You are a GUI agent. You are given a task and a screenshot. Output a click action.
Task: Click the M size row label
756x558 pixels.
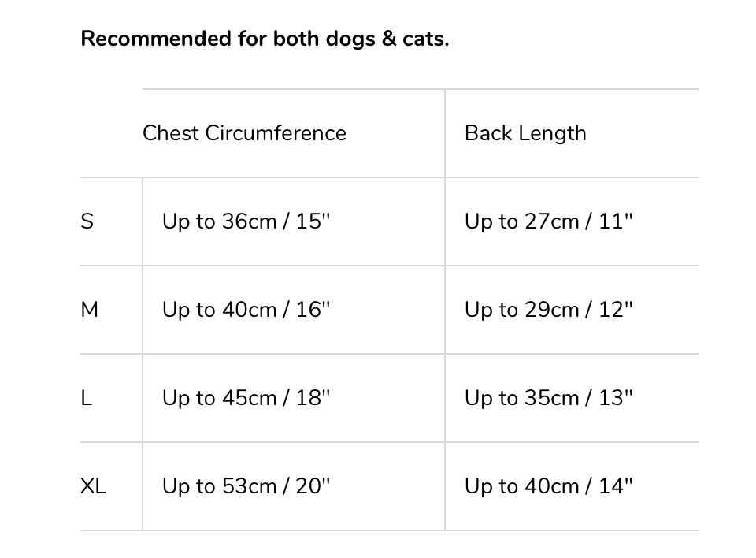tap(90, 310)
